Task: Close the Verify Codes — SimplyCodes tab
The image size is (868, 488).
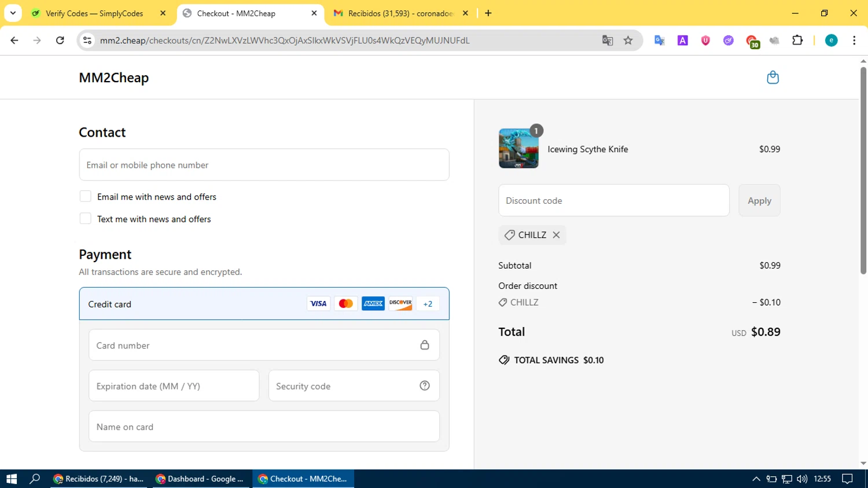Action: (163, 13)
